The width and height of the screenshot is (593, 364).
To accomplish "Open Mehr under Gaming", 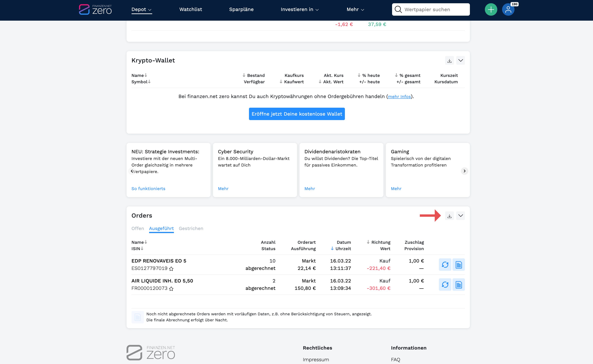I will coord(396,189).
